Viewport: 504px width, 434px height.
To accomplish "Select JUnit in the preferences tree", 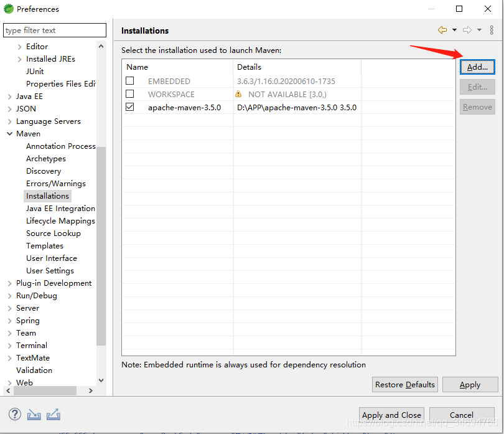I will [35, 72].
